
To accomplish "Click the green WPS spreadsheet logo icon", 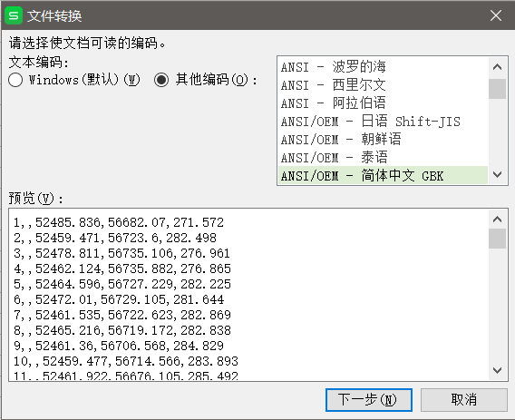I will (x=14, y=15).
